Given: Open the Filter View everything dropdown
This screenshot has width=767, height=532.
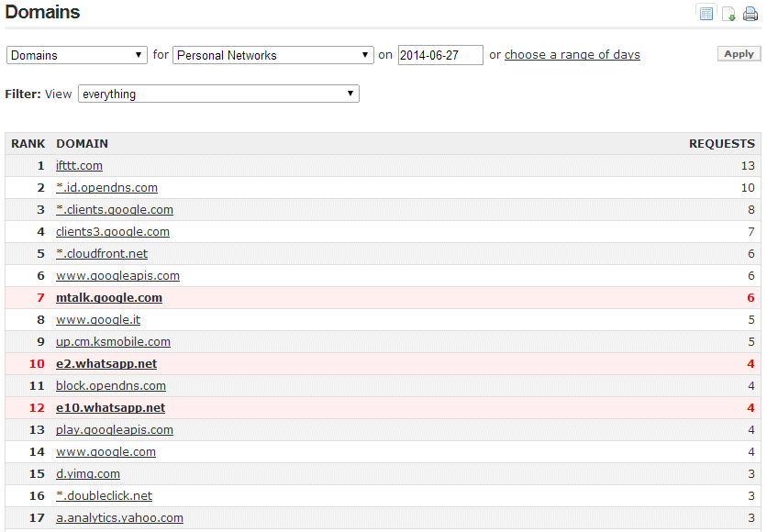Looking at the screenshot, I should (218, 94).
